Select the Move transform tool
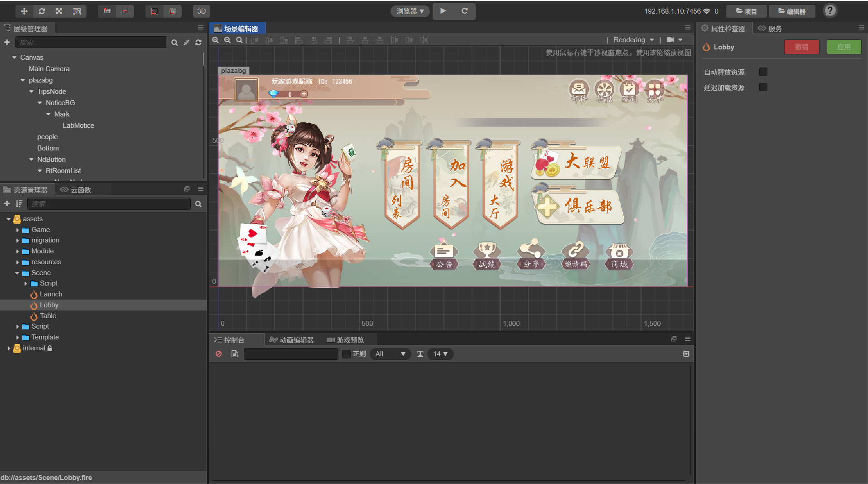 (x=24, y=11)
